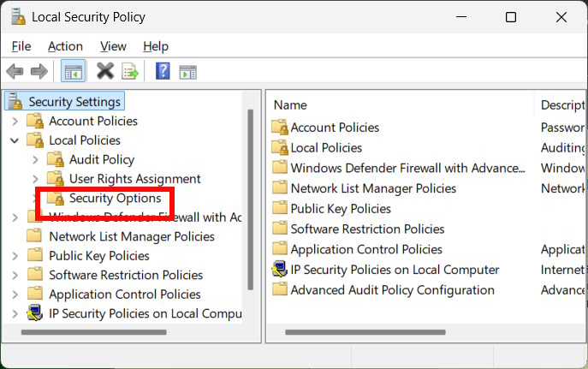The image size is (588, 369).
Task: Click Audit Policy folder icon
Action: pos(56,159)
